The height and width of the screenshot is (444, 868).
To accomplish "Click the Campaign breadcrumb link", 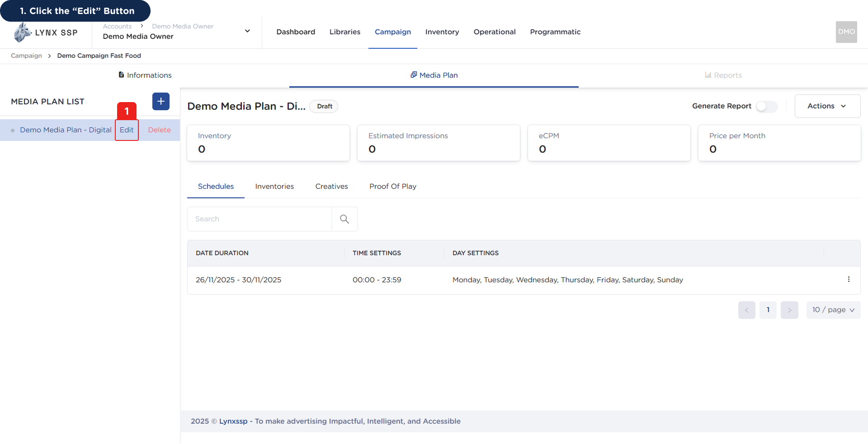I will click(26, 56).
